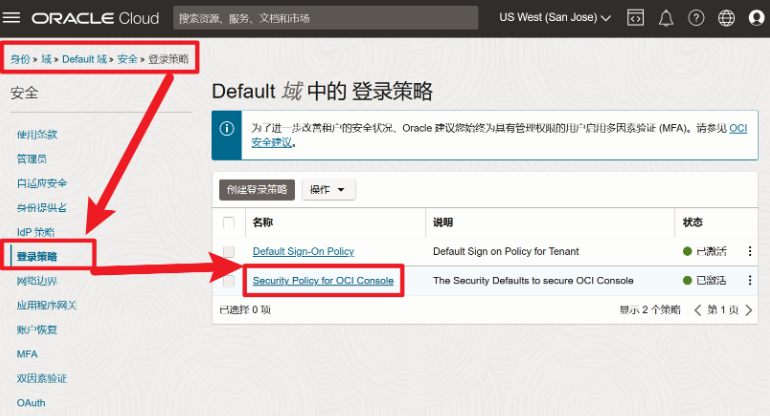Check the Default Sign-On Policy row checkbox
770x416 pixels.
coord(229,252)
